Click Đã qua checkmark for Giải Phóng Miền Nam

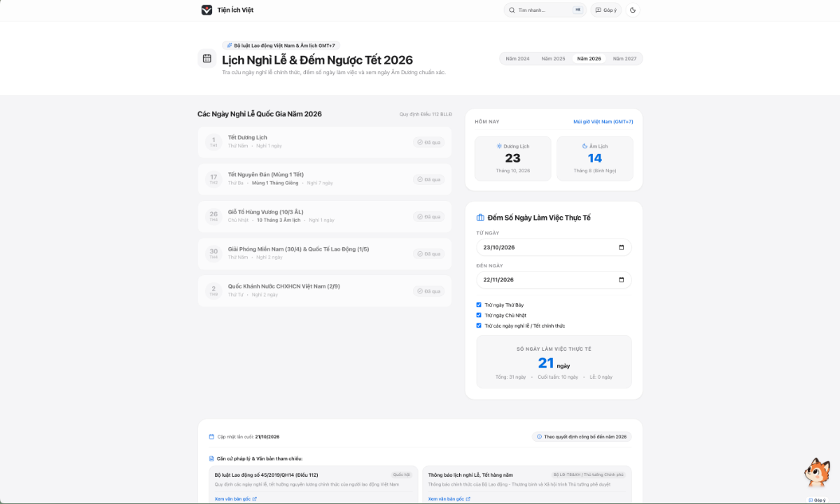coord(420,253)
